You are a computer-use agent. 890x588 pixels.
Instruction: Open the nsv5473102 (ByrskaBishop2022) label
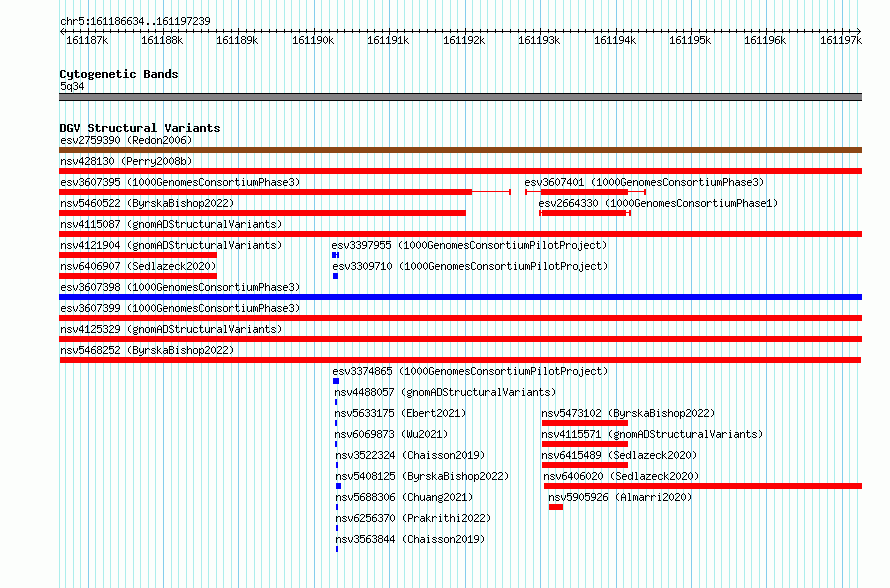click(x=628, y=413)
